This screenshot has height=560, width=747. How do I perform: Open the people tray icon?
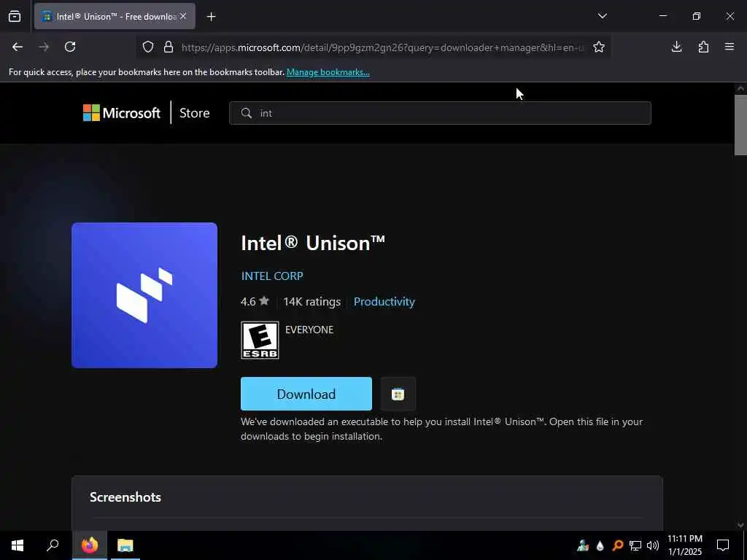(x=583, y=545)
